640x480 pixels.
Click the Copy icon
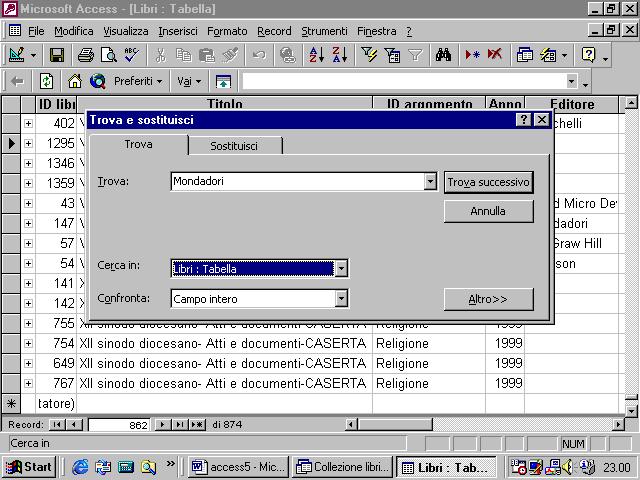[x=184, y=55]
